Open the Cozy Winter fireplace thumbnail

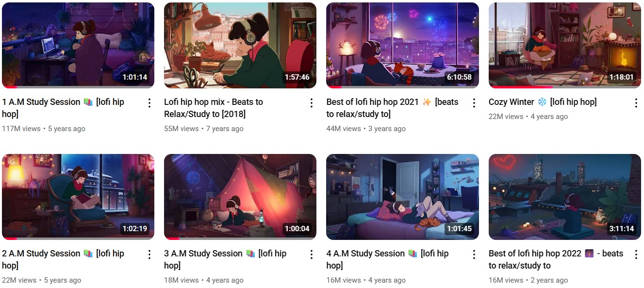pos(565,45)
